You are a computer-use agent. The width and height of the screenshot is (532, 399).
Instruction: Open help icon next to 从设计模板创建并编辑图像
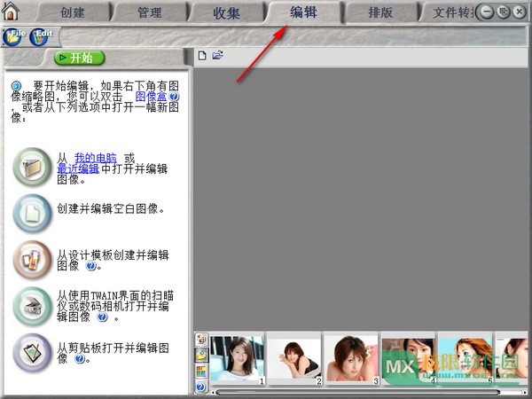[90, 265]
